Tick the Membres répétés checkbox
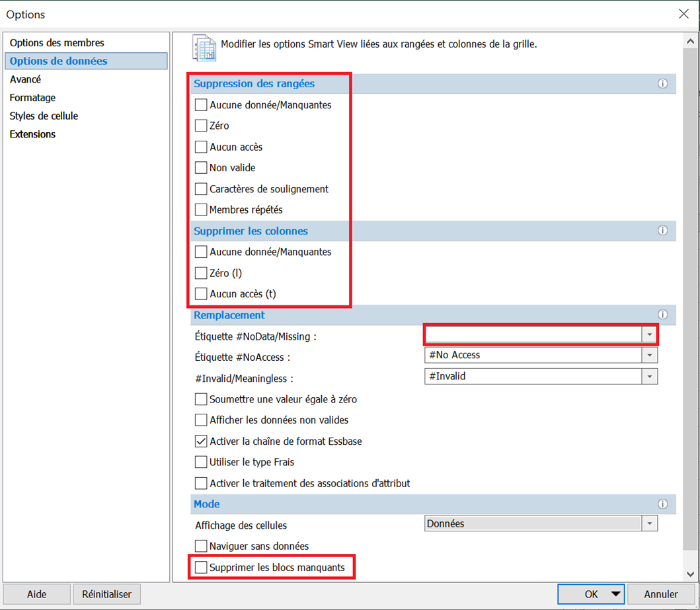This screenshot has height=610, width=700. coord(201,210)
